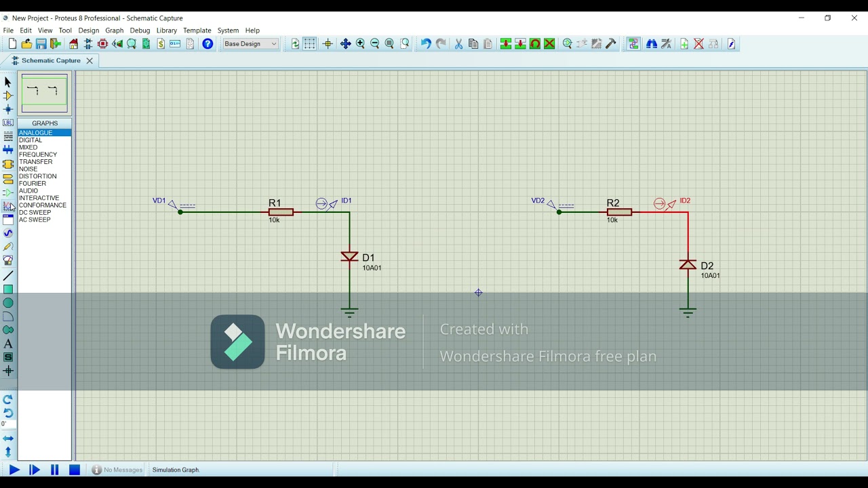The width and height of the screenshot is (868, 488).
Task: Open the Graph menu
Action: [115, 30]
